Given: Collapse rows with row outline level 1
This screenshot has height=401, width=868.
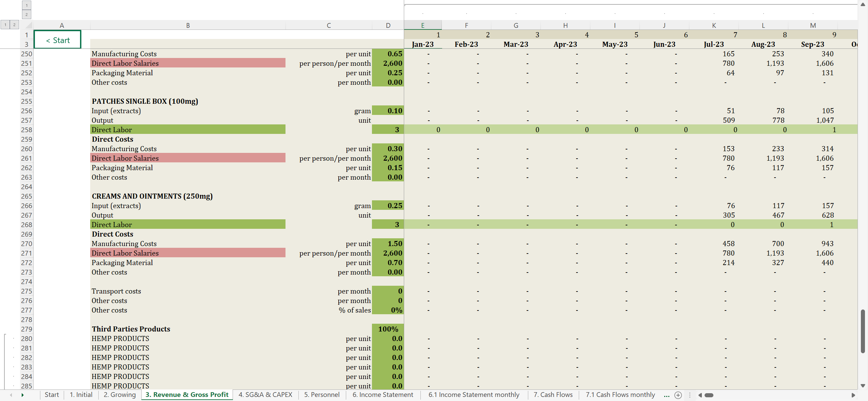Looking at the screenshot, I should click(5, 24).
